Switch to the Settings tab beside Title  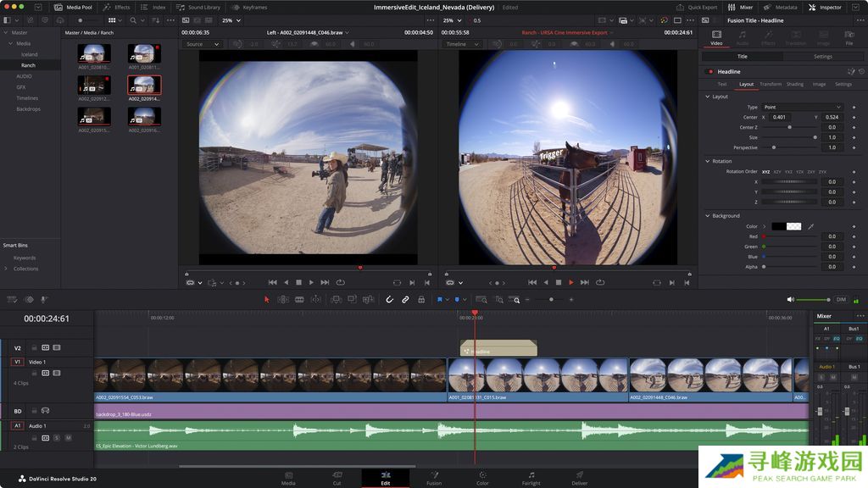click(823, 57)
